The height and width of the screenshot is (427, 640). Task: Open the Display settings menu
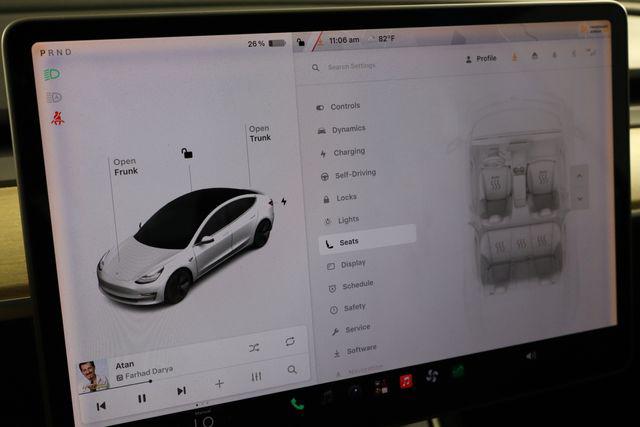point(346,265)
